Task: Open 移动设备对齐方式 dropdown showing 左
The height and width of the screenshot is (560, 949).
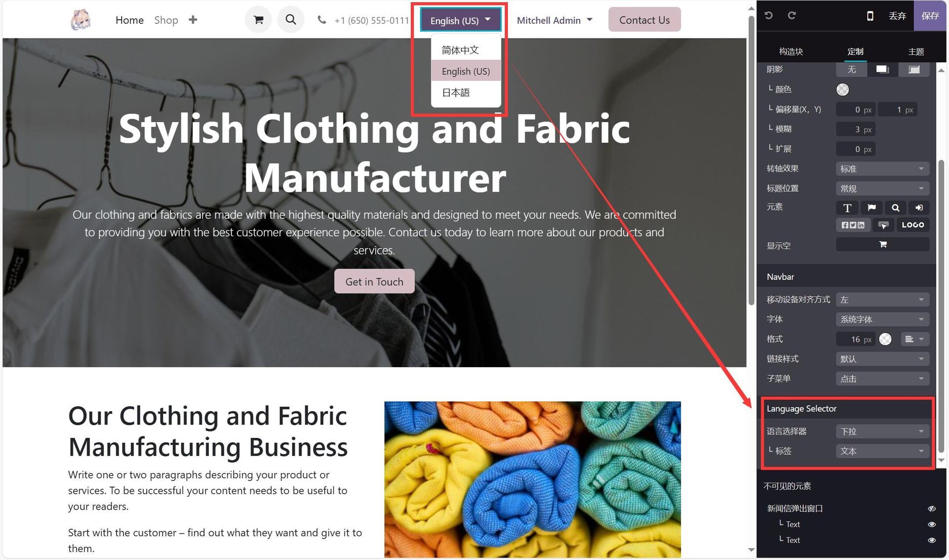Action: (x=882, y=300)
